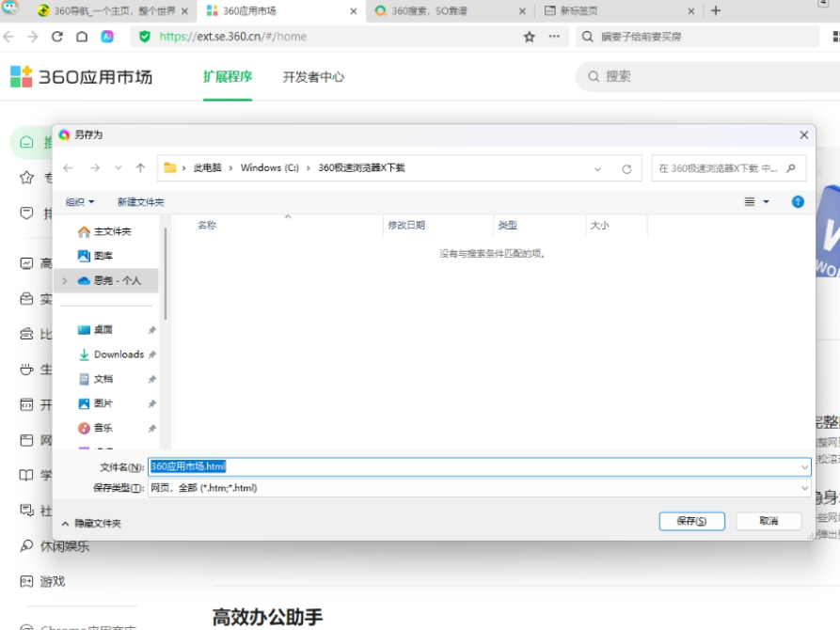Open the 开发者中心 page tab
The image size is (840, 630).
[x=313, y=77]
